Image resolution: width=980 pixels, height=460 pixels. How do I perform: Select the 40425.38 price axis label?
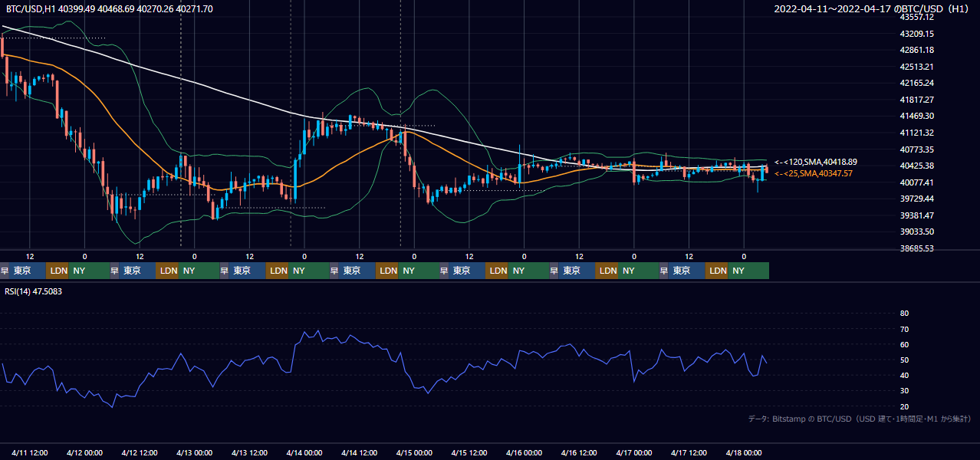pos(916,166)
